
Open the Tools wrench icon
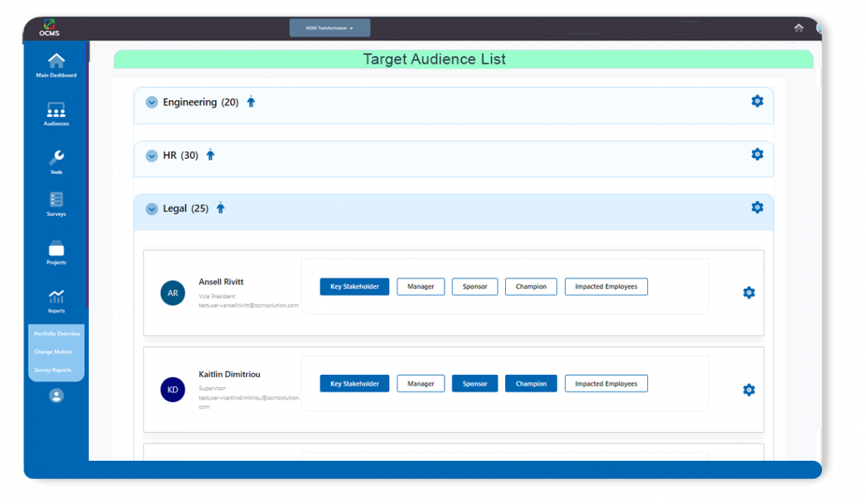tap(56, 159)
